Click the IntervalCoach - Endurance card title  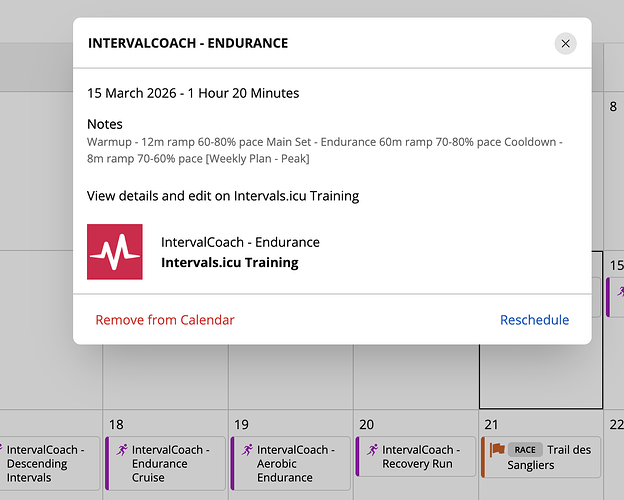click(x=240, y=242)
